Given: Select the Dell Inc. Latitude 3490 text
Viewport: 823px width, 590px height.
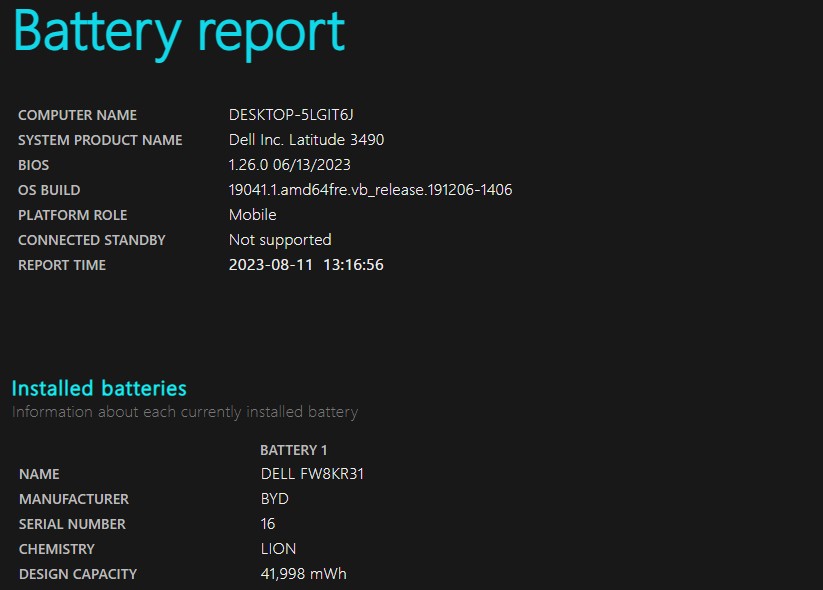Looking at the screenshot, I should click(306, 140).
